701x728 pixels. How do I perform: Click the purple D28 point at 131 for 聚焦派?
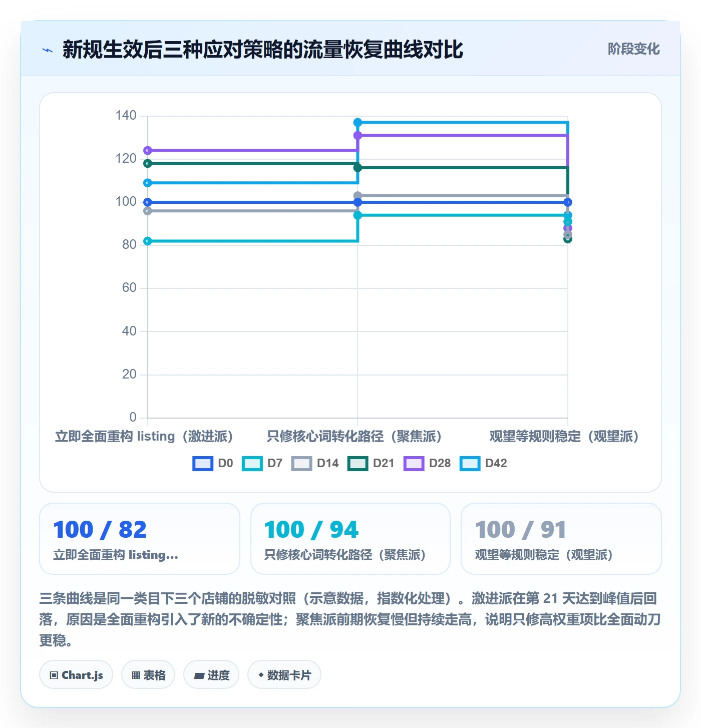pos(358,136)
